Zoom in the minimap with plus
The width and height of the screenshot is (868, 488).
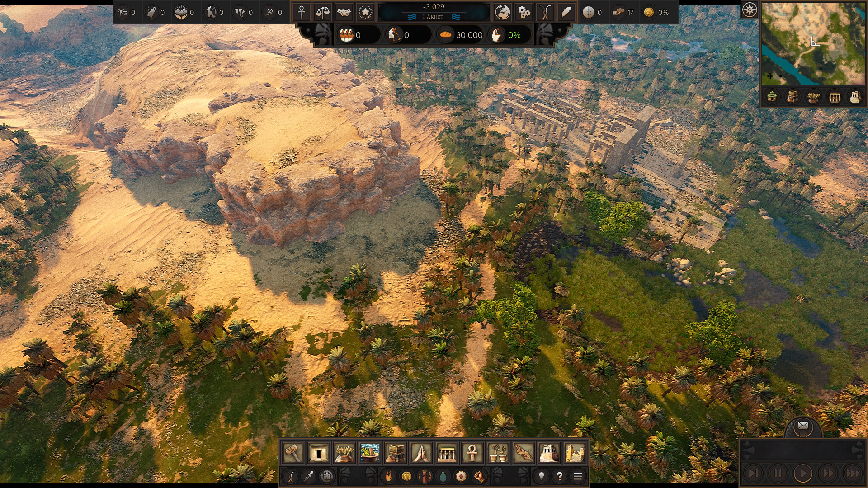click(770, 76)
